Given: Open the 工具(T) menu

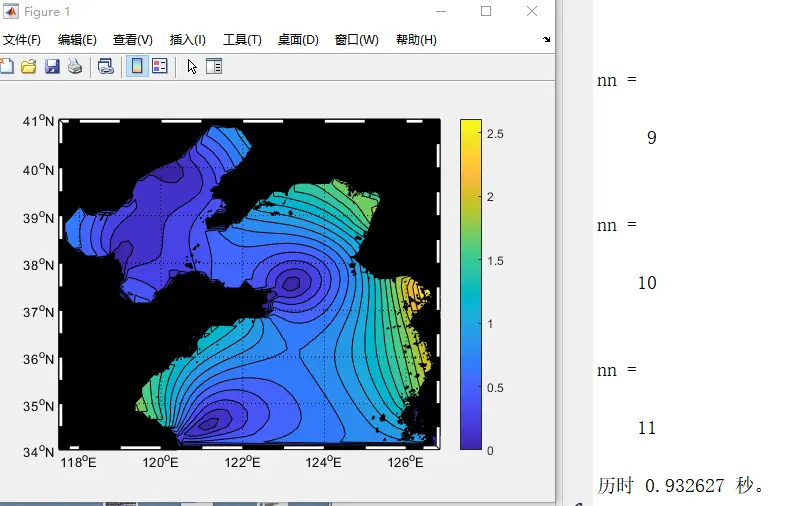Looking at the screenshot, I should (242, 40).
